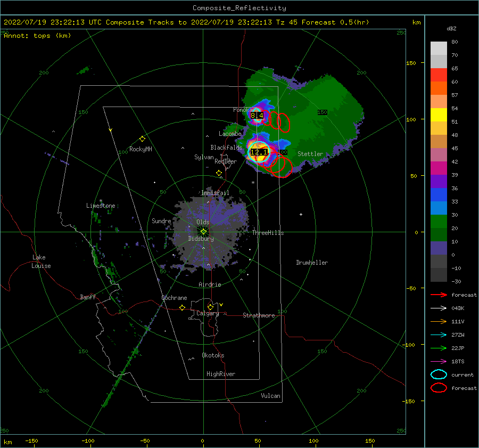This screenshot has height=448, width=479.
Task: Click the Ponoka city label
Action: (242, 110)
